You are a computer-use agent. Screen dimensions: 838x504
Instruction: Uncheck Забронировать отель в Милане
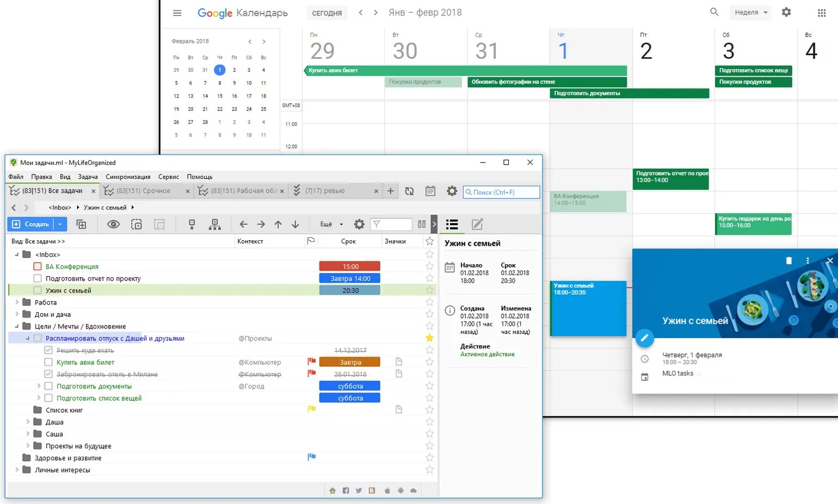pos(48,374)
